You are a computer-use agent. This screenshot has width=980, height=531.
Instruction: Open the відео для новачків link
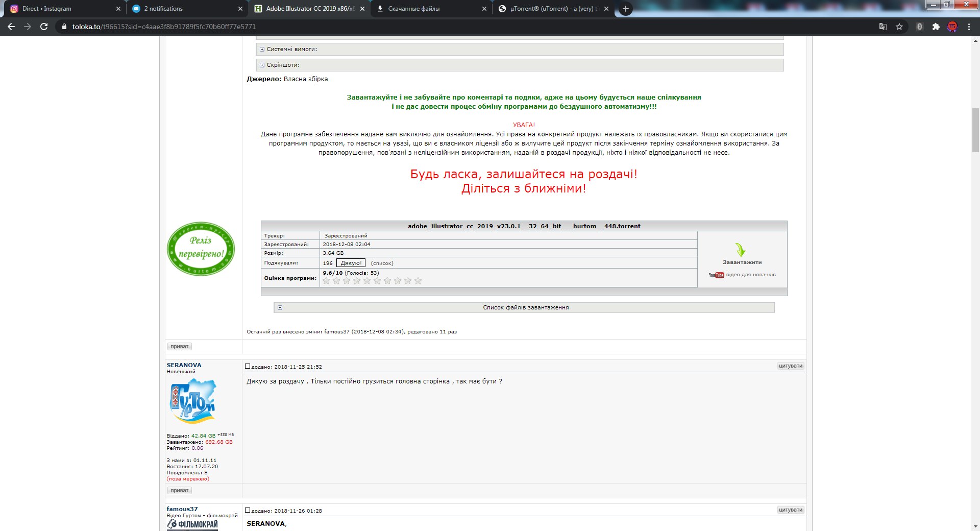[751, 275]
